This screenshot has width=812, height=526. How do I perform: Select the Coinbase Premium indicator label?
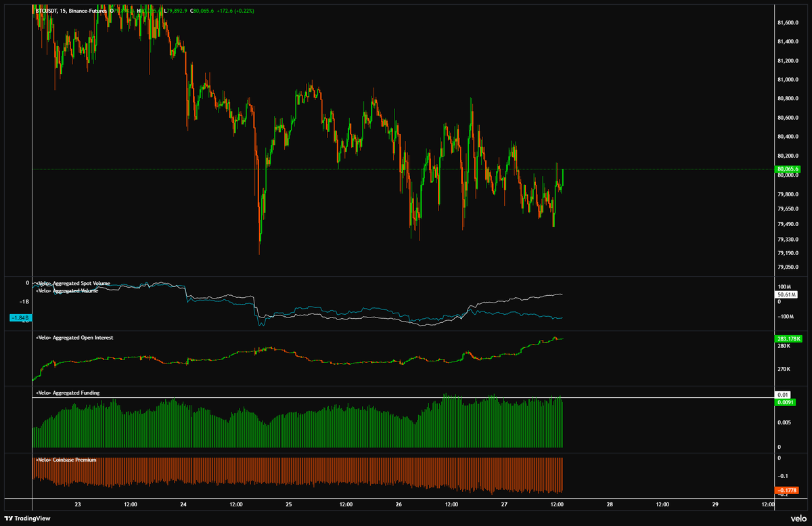(66, 460)
